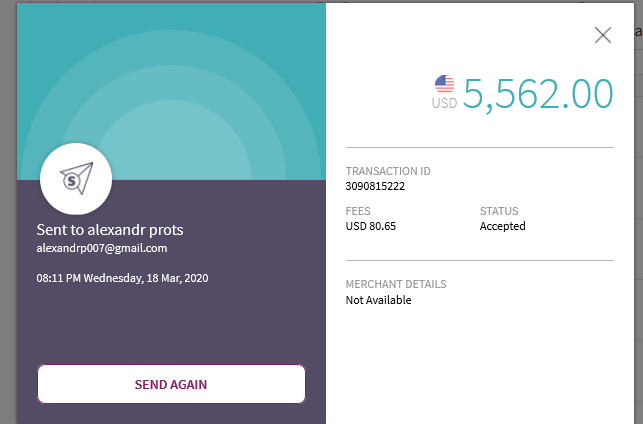The width and height of the screenshot is (643, 424).
Task: Click the Sent to alexandr prots heading
Action: 110,230
